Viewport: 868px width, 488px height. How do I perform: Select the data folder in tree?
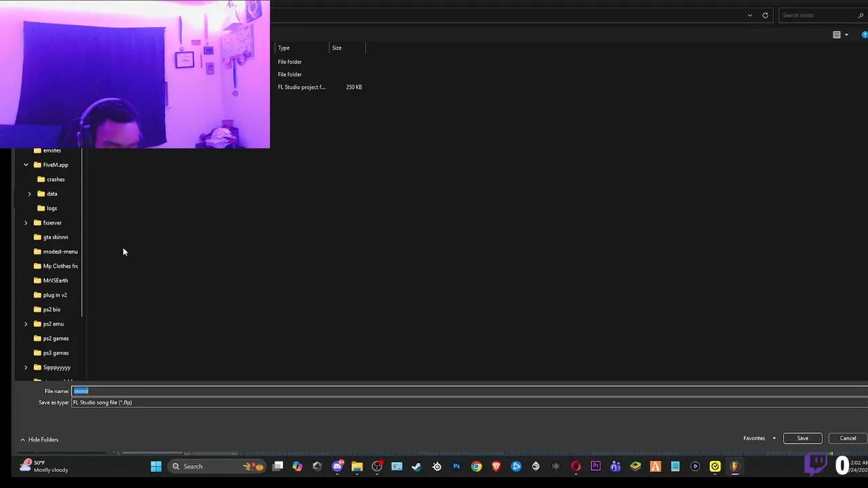[47, 194]
